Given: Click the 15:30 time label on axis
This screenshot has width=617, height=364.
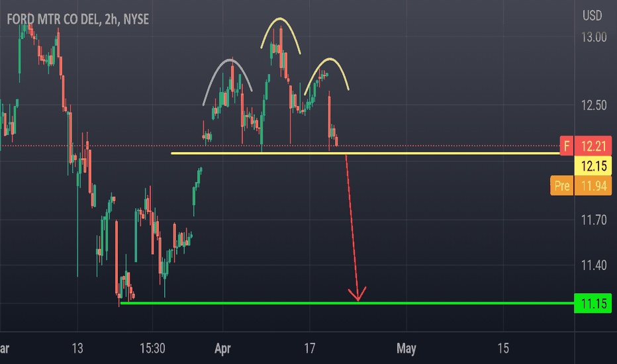Looking at the screenshot, I should point(152,348).
